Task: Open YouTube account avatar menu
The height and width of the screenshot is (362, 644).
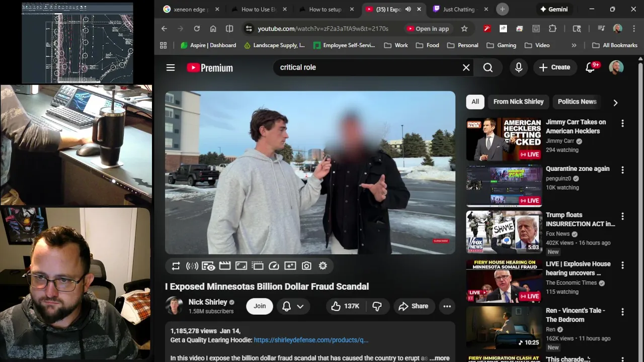Action: 616,67
